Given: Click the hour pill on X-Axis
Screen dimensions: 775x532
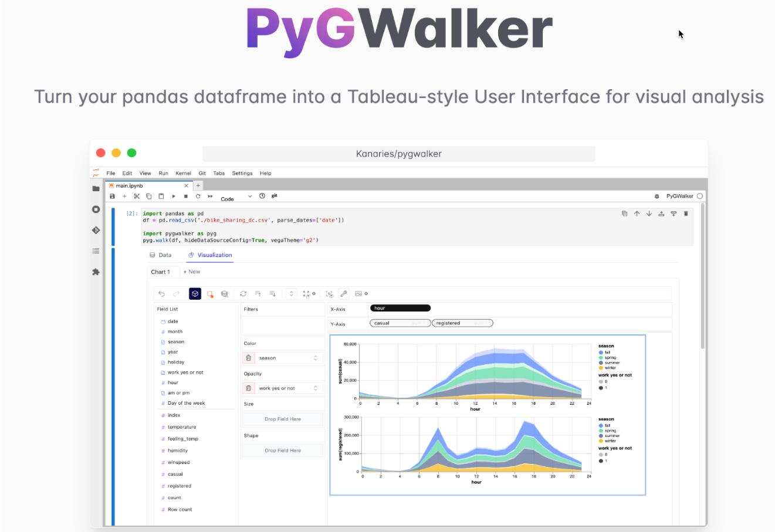Looking at the screenshot, I should (400, 308).
